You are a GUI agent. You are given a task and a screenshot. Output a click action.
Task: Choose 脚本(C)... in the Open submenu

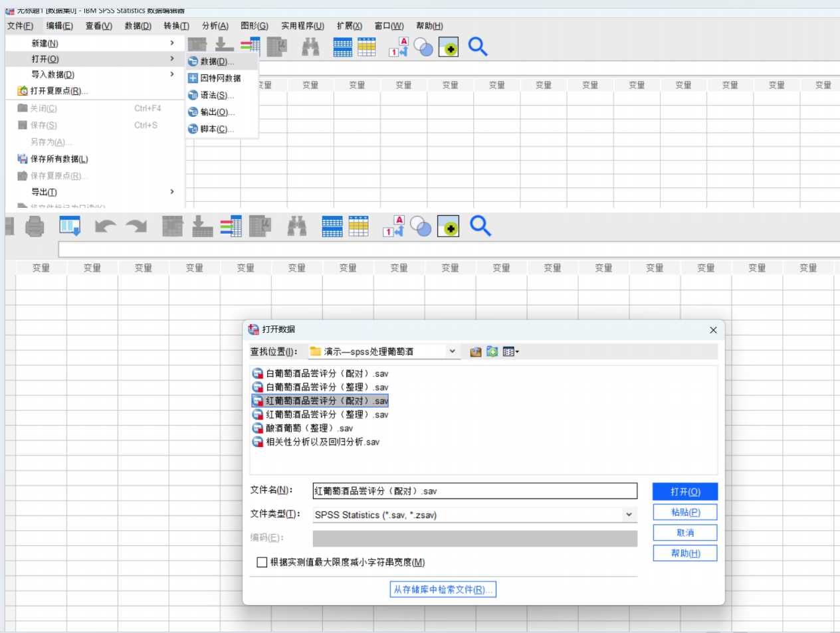[221, 129]
